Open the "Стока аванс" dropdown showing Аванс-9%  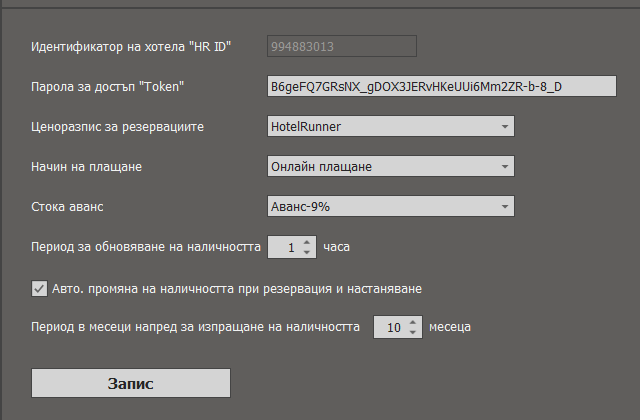click(x=390, y=206)
